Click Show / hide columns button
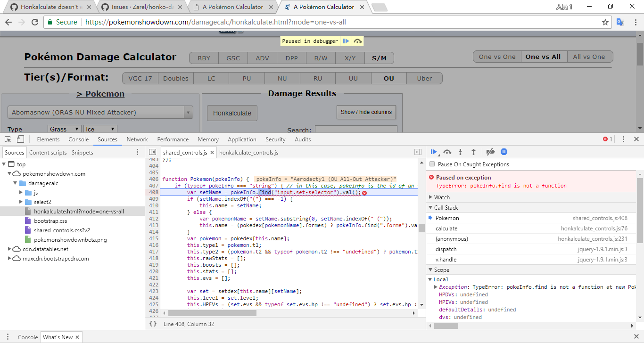This screenshot has height=343, width=644. [x=366, y=112]
